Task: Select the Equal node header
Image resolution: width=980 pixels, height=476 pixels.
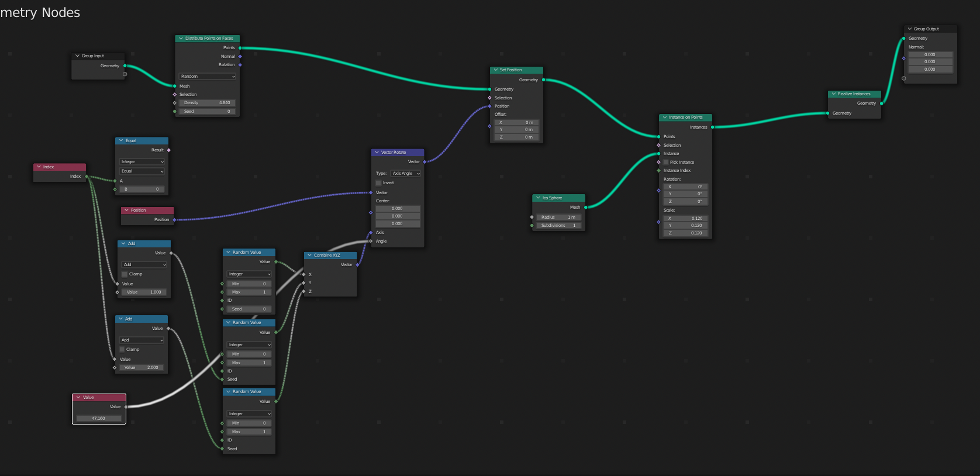Action: coord(142,141)
